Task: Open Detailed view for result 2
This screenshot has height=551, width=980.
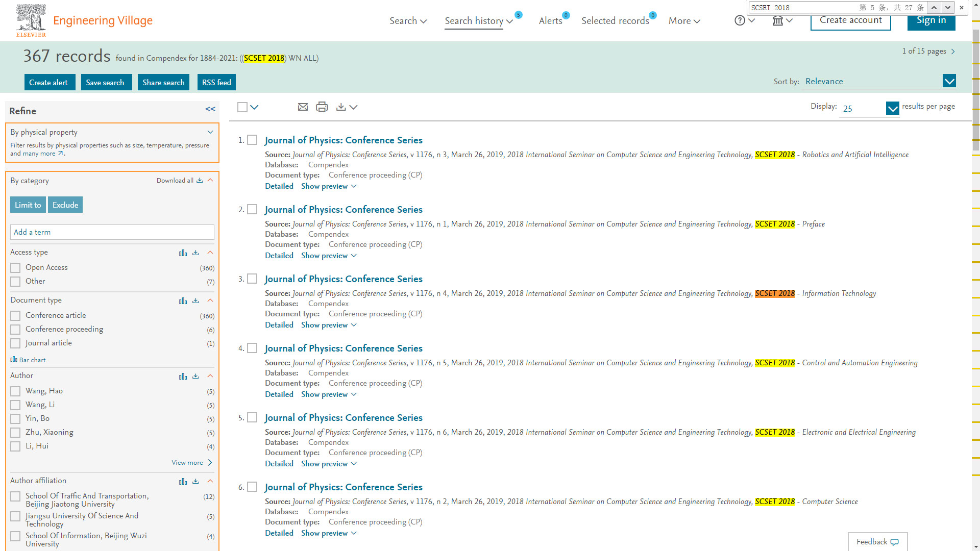Action: (x=279, y=256)
